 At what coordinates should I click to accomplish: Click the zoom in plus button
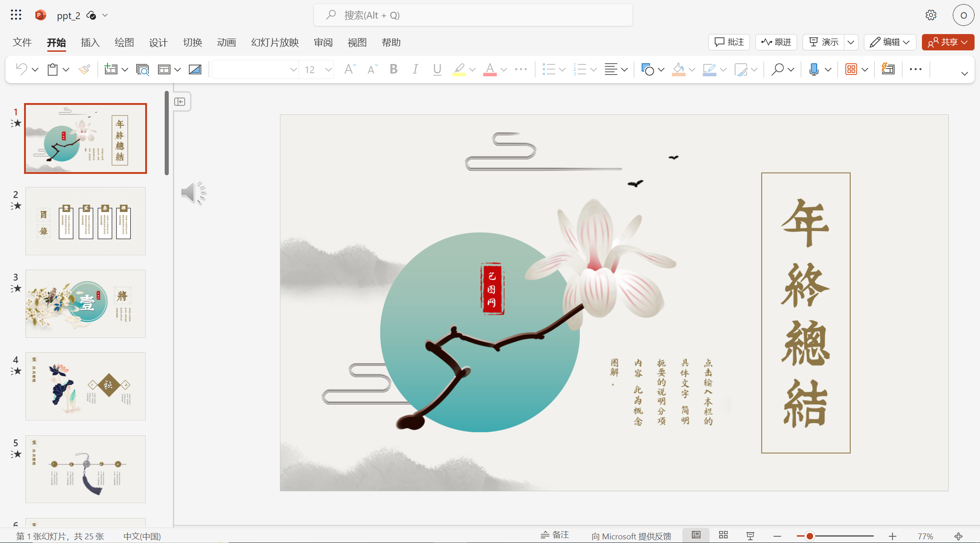892,536
